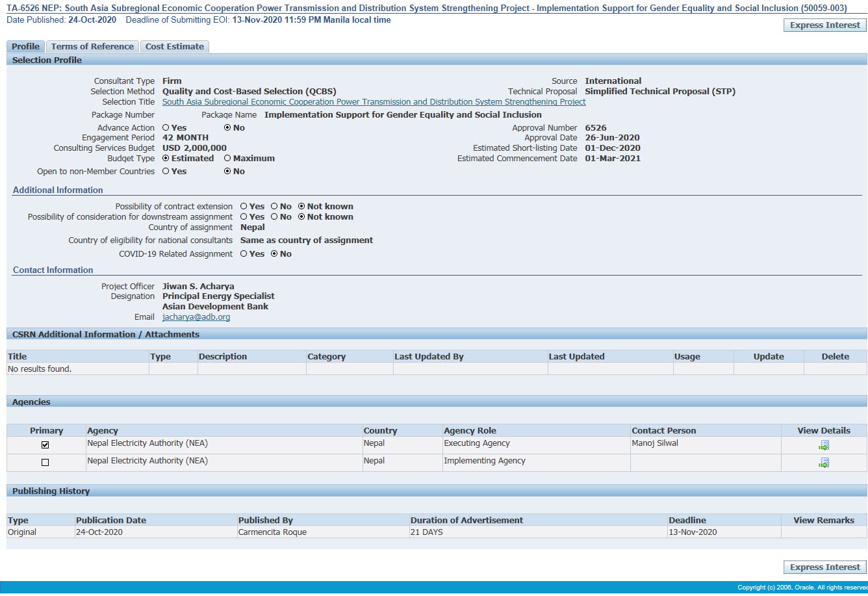The image size is (868, 596).
Task: Open view details icon for Implementing Agency row
Action: coord(824,463)
